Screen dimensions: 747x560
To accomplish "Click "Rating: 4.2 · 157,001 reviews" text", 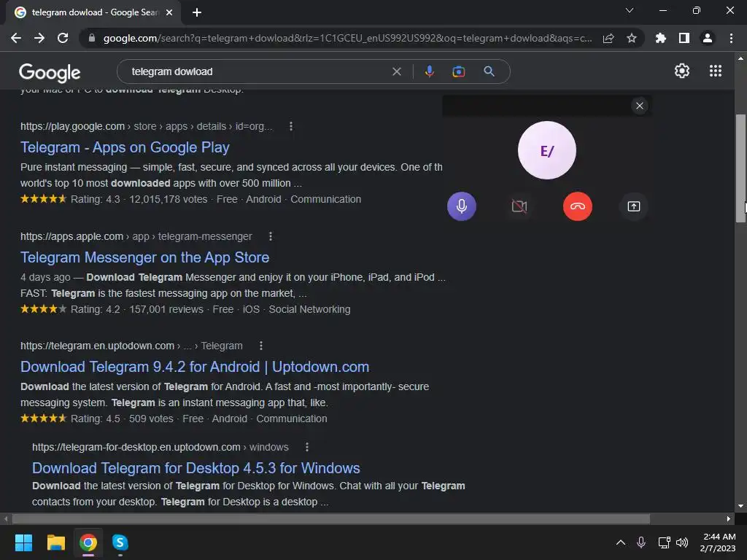I will [137, 309].
